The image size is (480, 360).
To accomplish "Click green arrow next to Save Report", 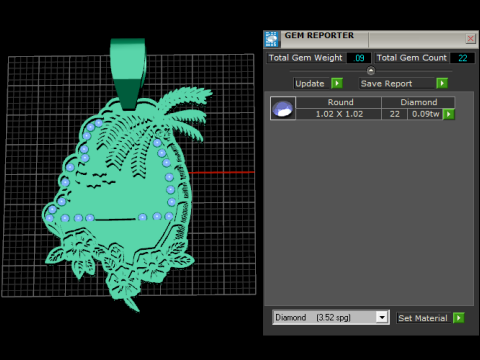I will click(x=442, y=83).
